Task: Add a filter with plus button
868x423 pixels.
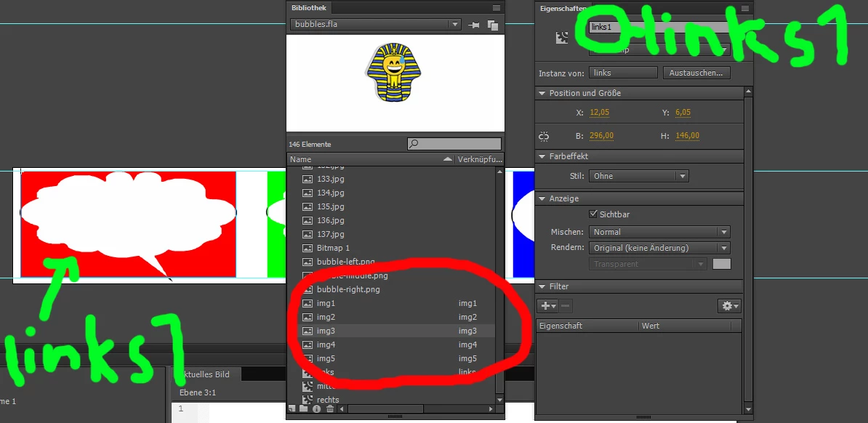Action: pos(549,306)
